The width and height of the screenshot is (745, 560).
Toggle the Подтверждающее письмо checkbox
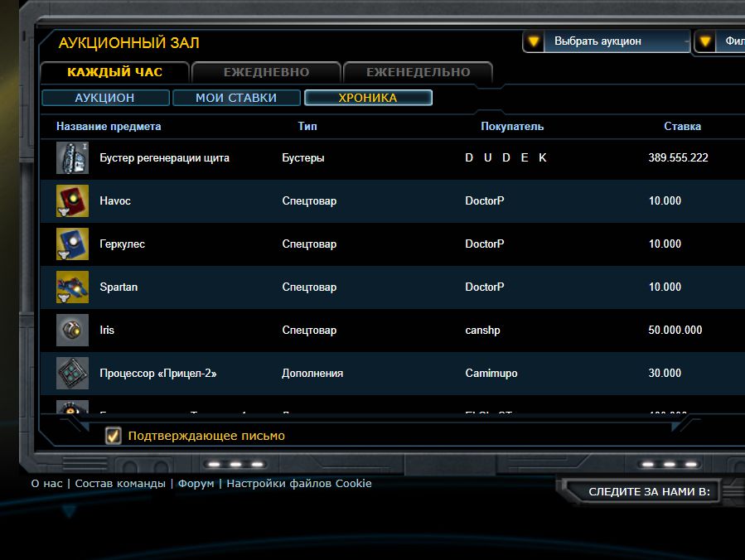113,436
